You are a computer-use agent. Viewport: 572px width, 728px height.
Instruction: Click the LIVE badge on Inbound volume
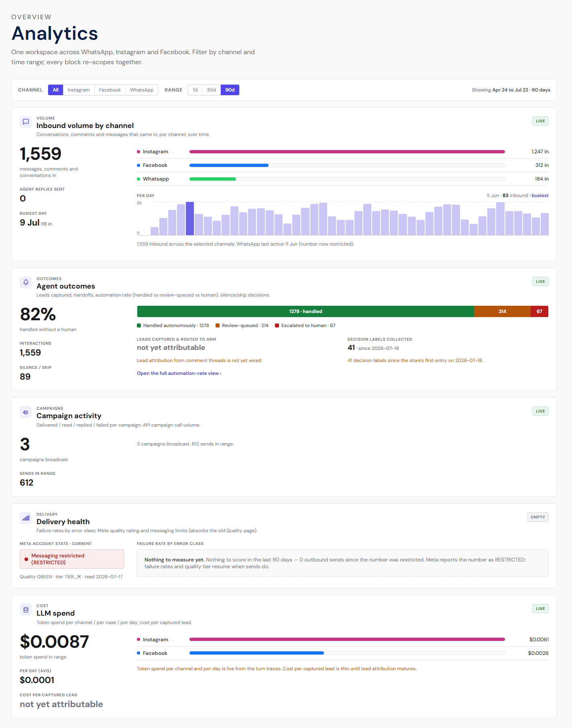click(540, 121)
